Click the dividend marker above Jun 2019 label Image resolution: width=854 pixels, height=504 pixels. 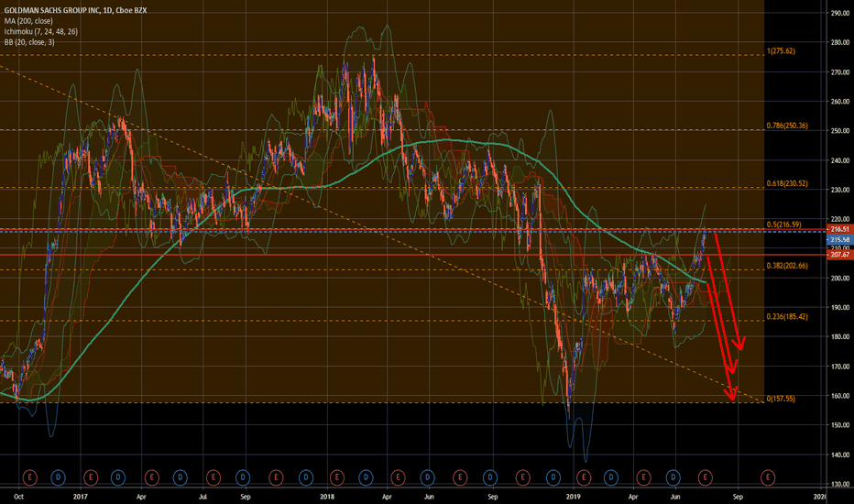pos(673,477)
